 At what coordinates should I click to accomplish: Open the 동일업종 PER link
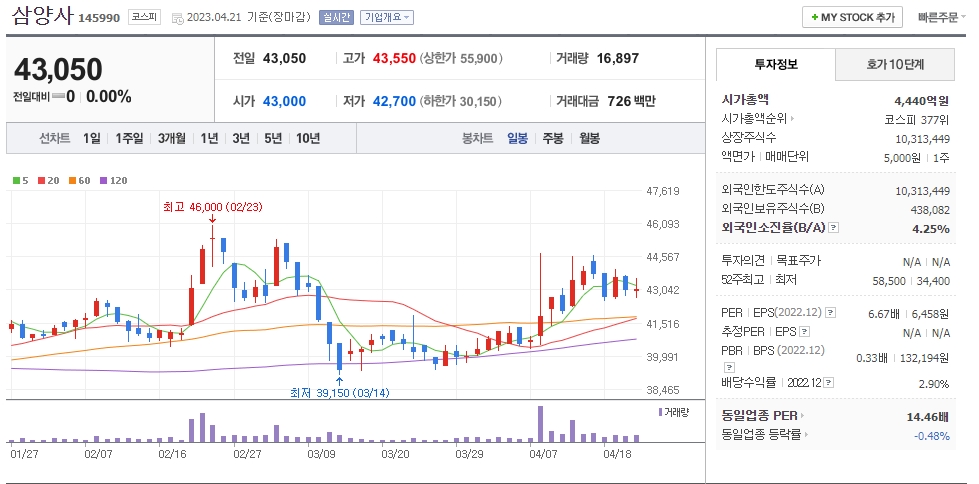pyautogui.click(x=763, y=415)
